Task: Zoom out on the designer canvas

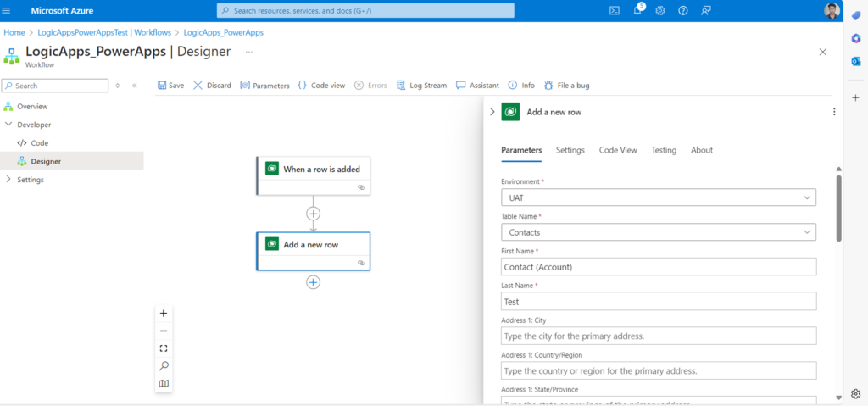Action: (164, 331)
